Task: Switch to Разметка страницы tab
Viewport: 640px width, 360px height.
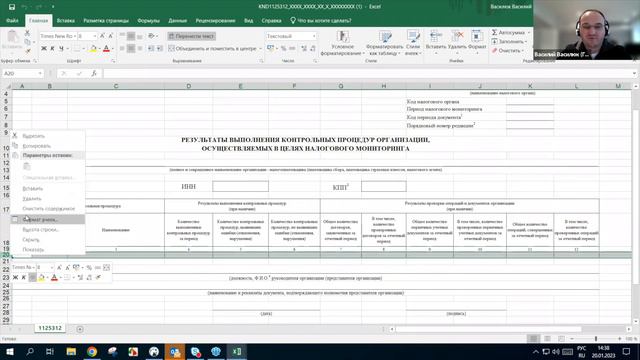Action: [106, 20]
